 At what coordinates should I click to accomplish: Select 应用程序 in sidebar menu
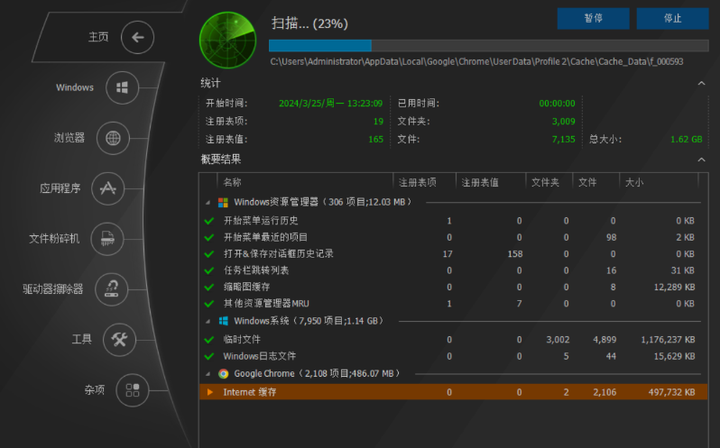click(60, 188)
